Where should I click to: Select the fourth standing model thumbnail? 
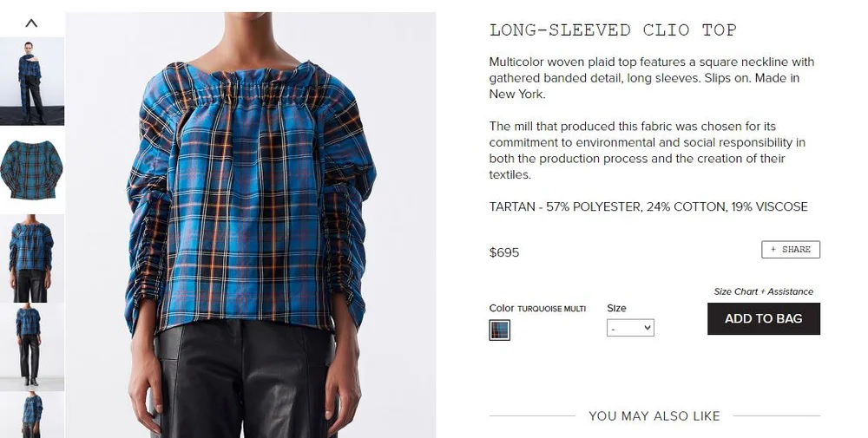pos(32,347)
